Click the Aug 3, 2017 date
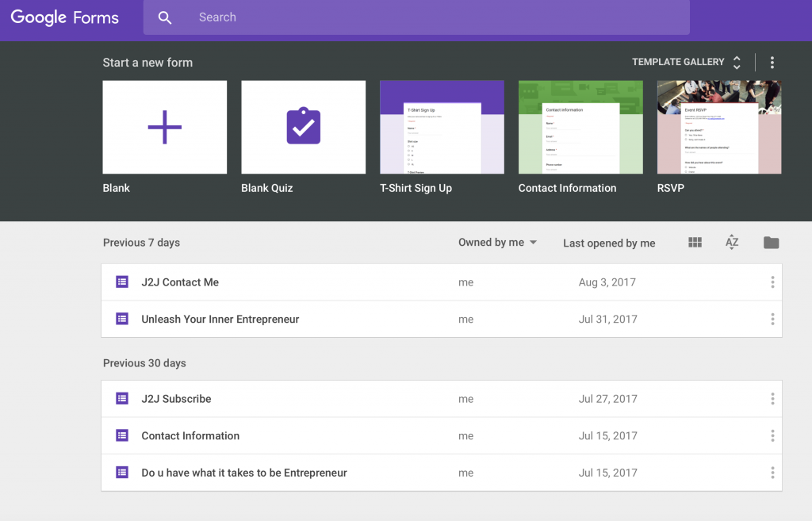This screenshot has width=812, height=521. point(607,282)
